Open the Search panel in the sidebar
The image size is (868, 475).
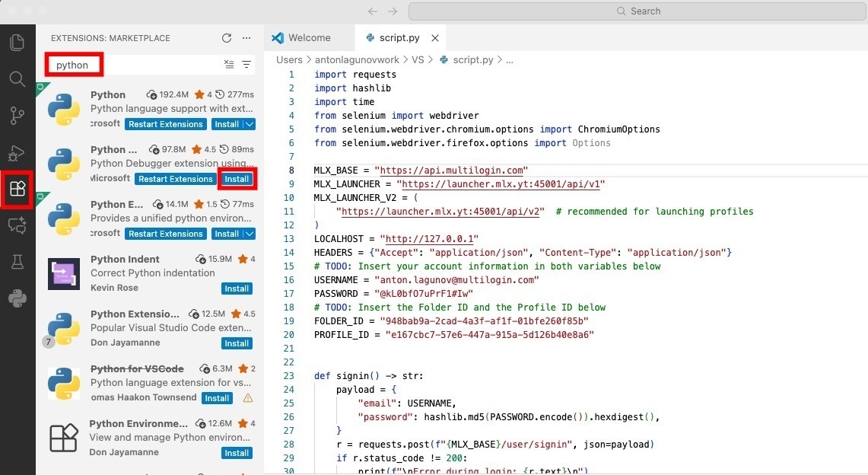point(17,78)
